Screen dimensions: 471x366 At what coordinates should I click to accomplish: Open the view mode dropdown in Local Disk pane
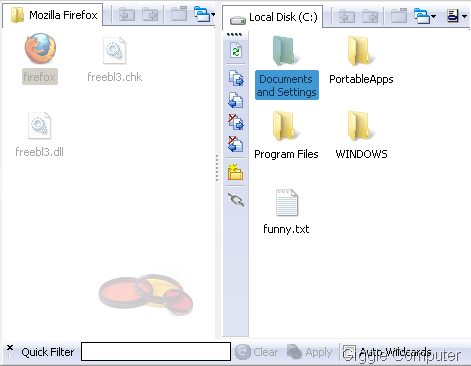click(x=457, y=16)
